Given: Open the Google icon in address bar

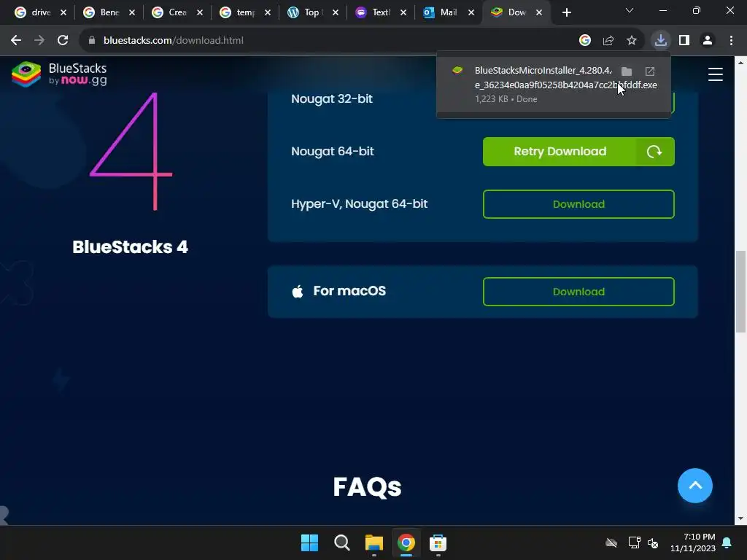Looking at the screenshot, I should (585, 41).
